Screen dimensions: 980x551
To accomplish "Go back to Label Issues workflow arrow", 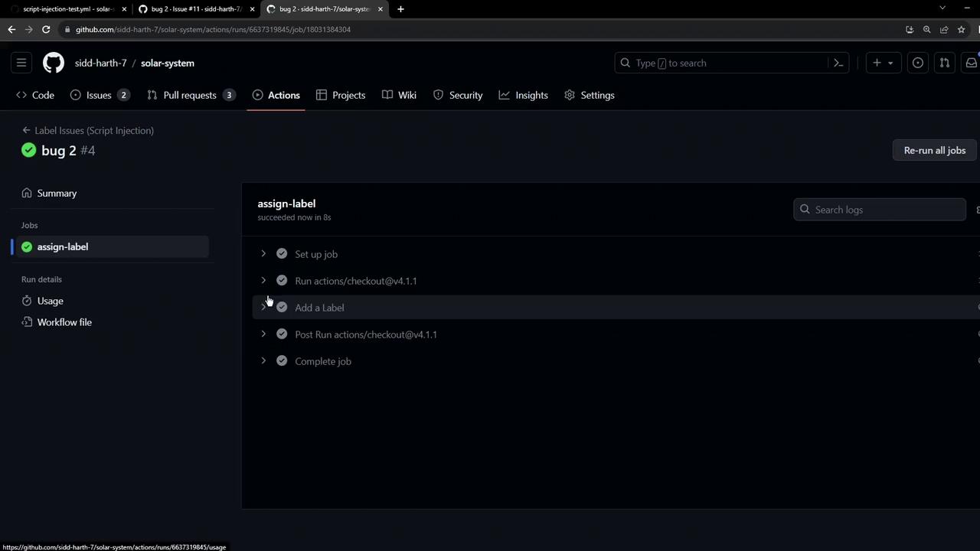I will (26, 130).
